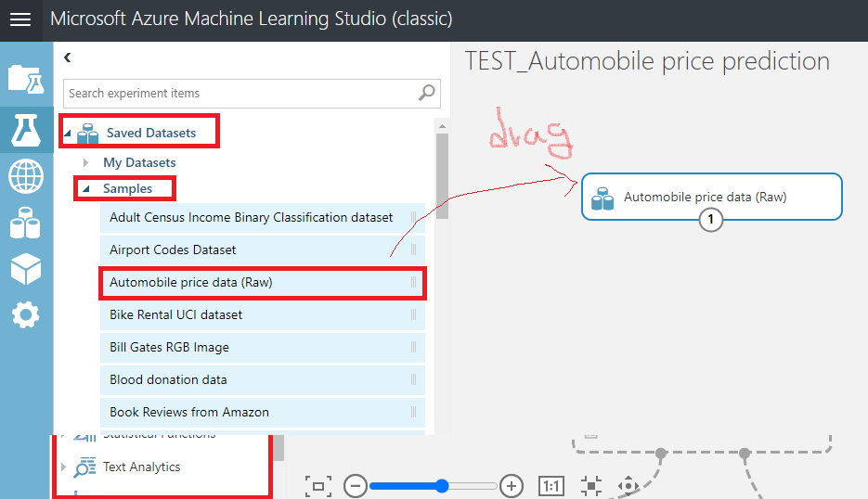Click the dataset list scrollbar thumb
This screenshot has height=499, width=868.
tap(442, 176)
